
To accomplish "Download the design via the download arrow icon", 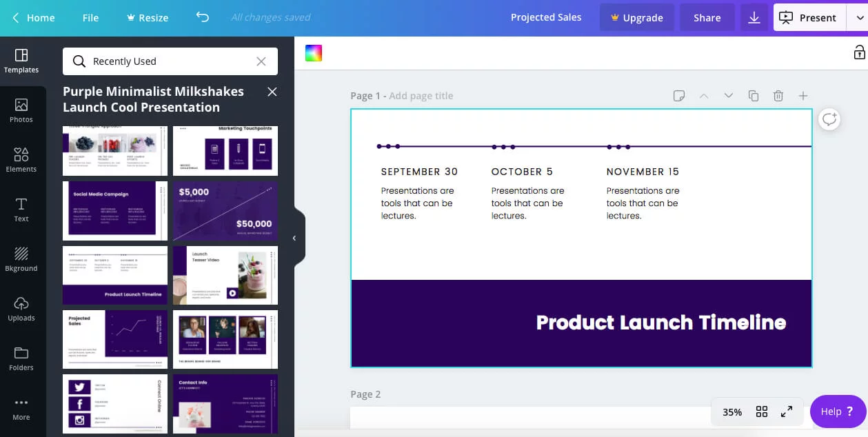I will point(754,17).
